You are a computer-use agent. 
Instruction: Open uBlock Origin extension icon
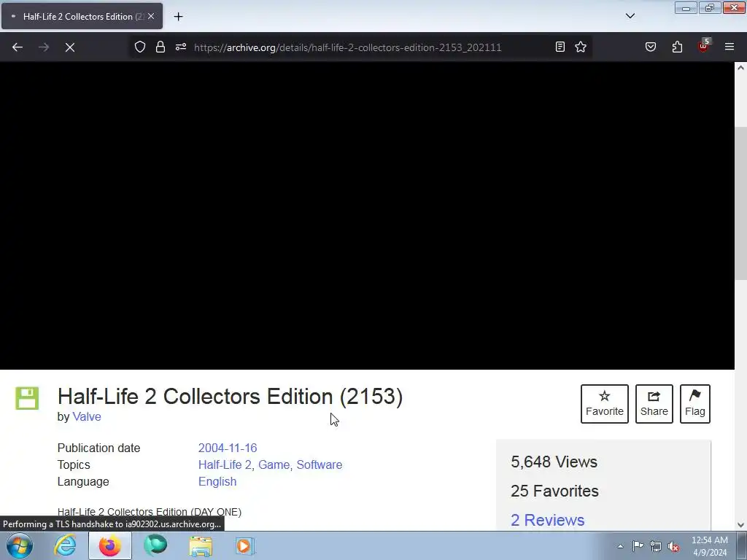(703, 46)
